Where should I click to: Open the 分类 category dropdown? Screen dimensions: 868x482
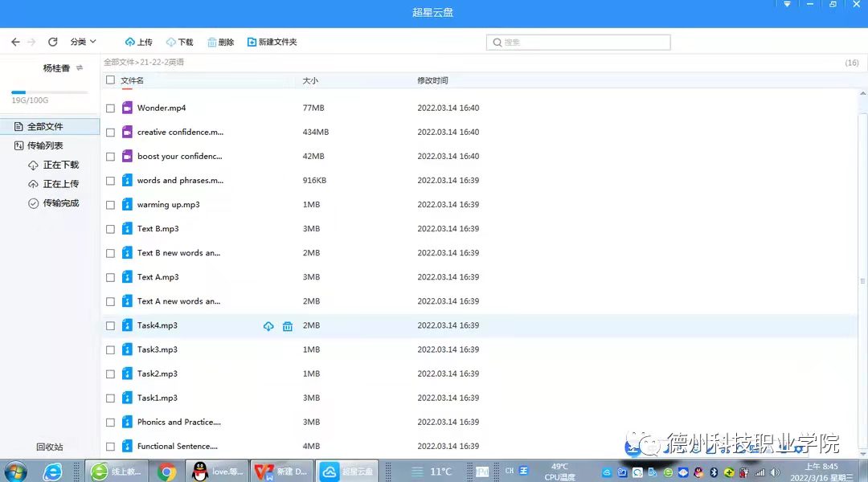click(x=83, y=42)
